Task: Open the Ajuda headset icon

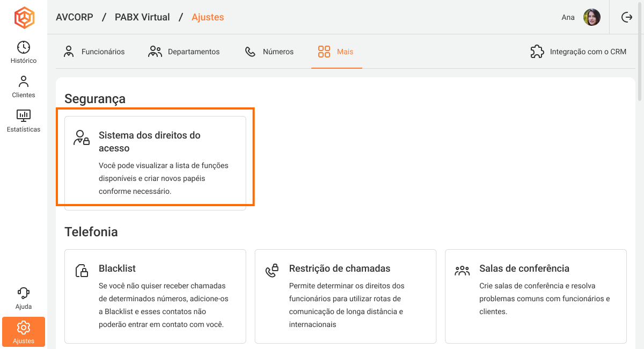Action: coord(24,298)
